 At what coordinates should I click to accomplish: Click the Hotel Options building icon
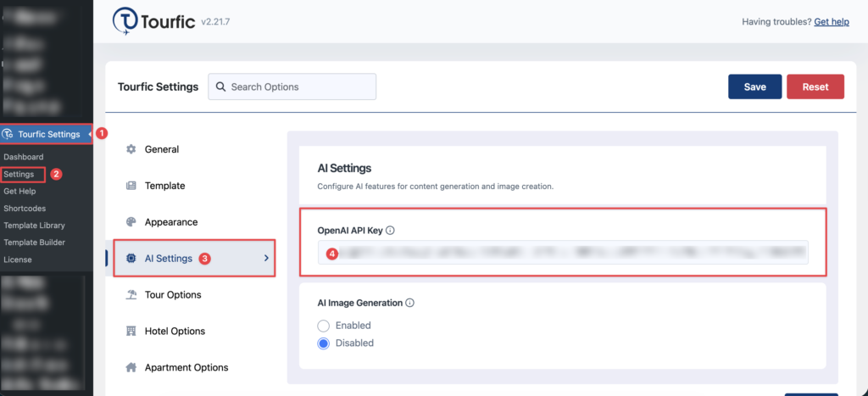click(x=131, y=332)
